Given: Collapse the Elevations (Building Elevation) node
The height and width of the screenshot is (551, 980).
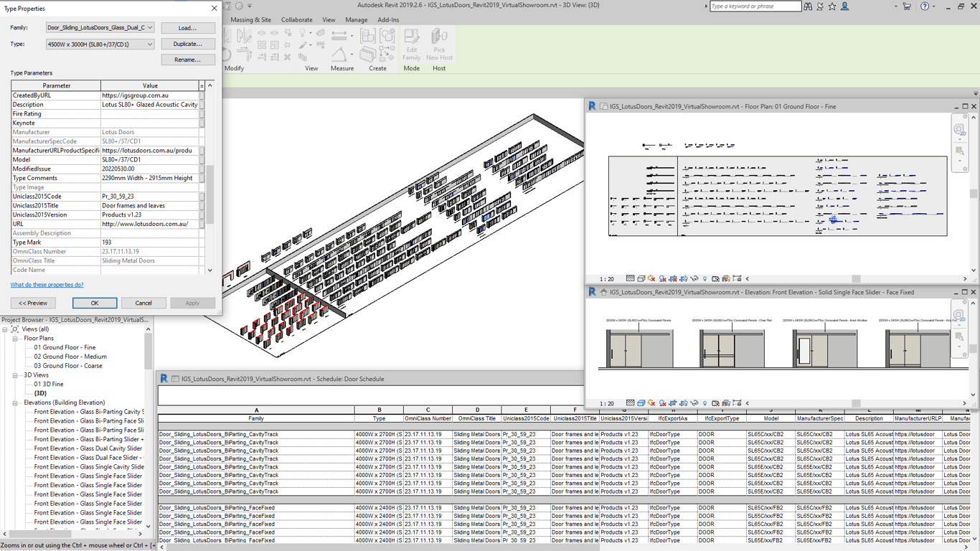Looking at the screenshot, I should [x=15, y=403].
